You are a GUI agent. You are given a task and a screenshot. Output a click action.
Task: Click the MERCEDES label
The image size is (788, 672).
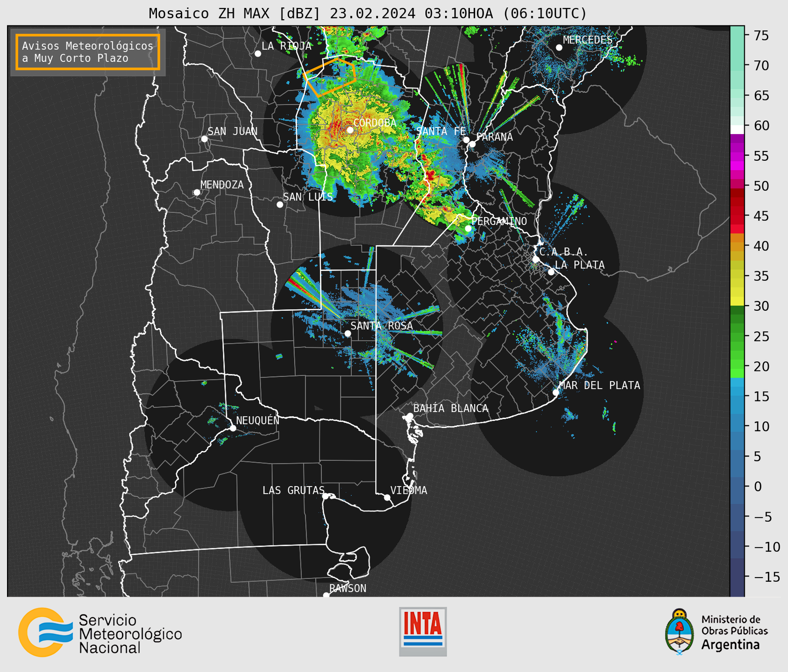tap(588, 40)
